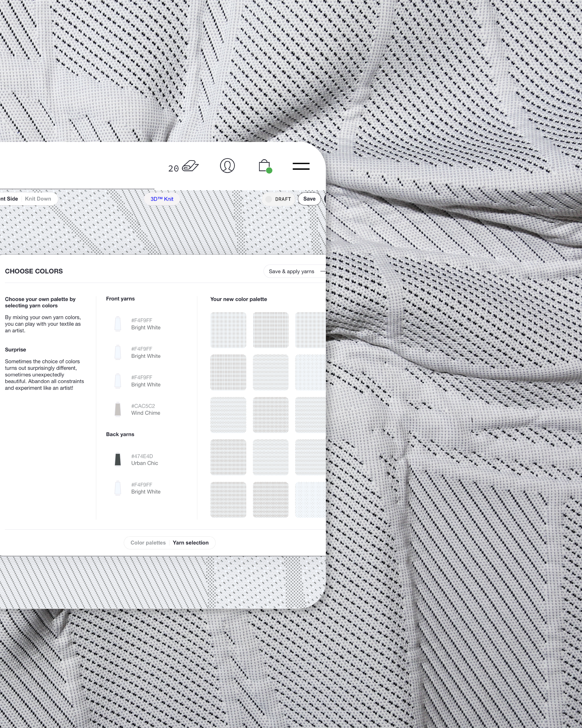Open the Color palettes tab
582x728 pixels.
[148, 543]
